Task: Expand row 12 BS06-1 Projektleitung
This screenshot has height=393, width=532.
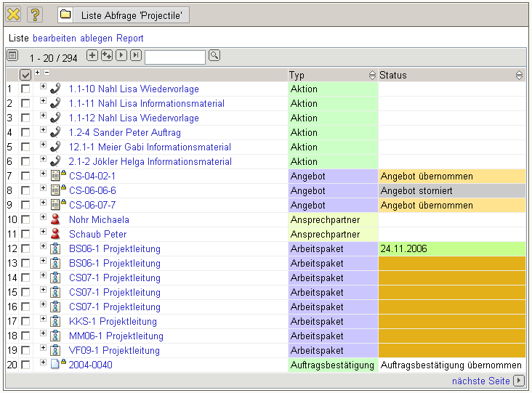Action: (43, 247)
